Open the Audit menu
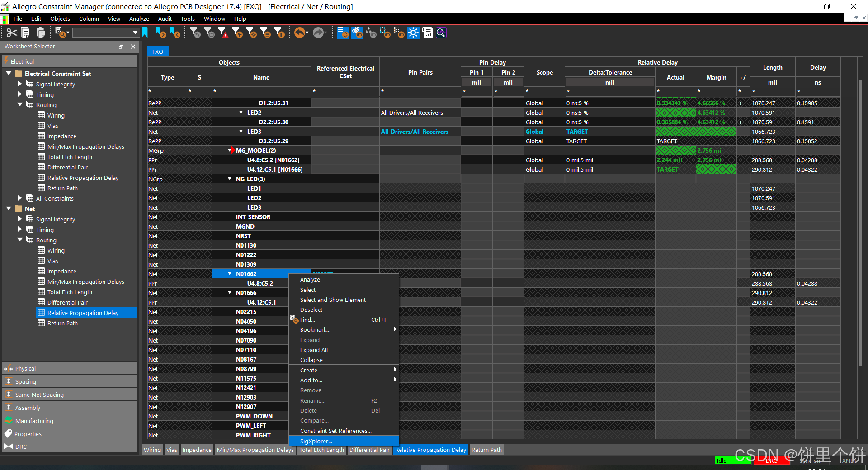 click(x=165, y=19)
